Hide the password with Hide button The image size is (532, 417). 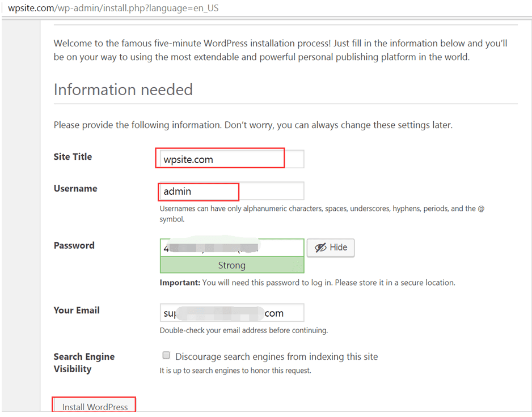click(331, 248)
